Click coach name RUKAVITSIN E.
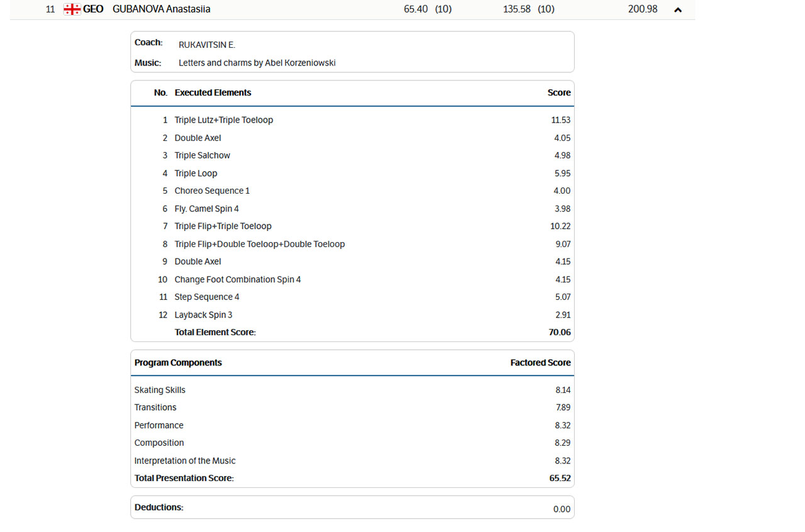805x532 pixels. (x=207, y=45)
